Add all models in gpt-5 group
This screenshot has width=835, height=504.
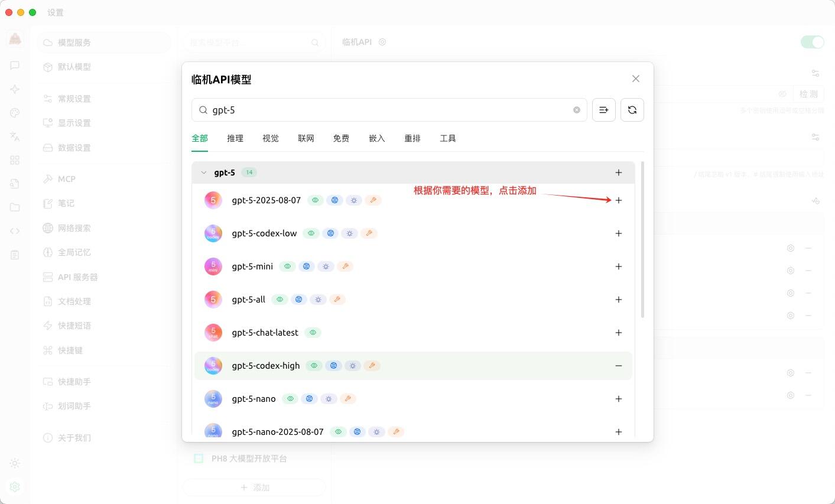coord(619,173)
